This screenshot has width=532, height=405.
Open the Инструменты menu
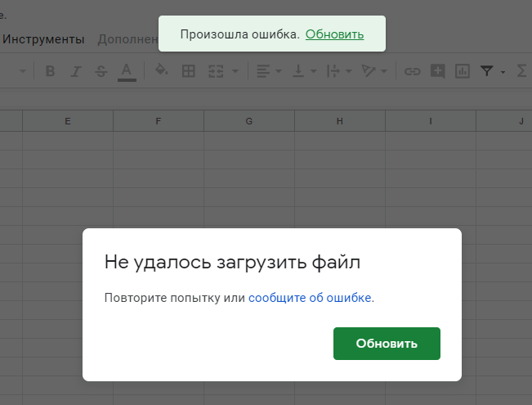tap(43, 38)
